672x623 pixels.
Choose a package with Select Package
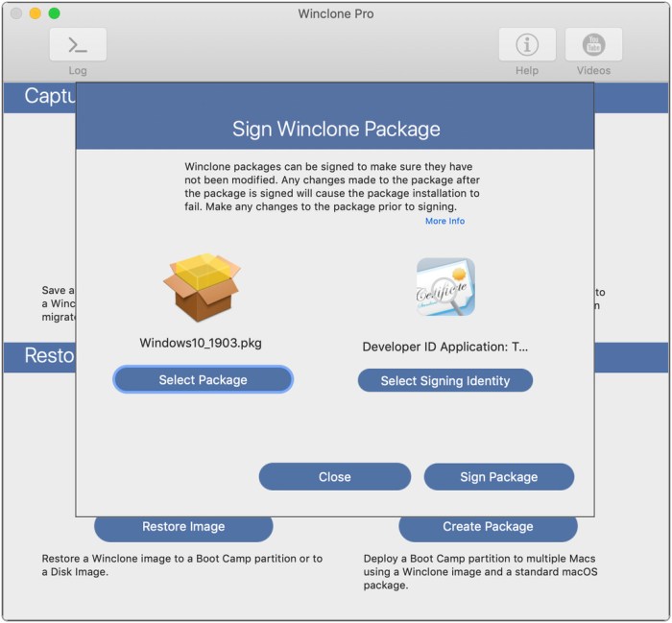pyautogui.click(x=204, y=379)
